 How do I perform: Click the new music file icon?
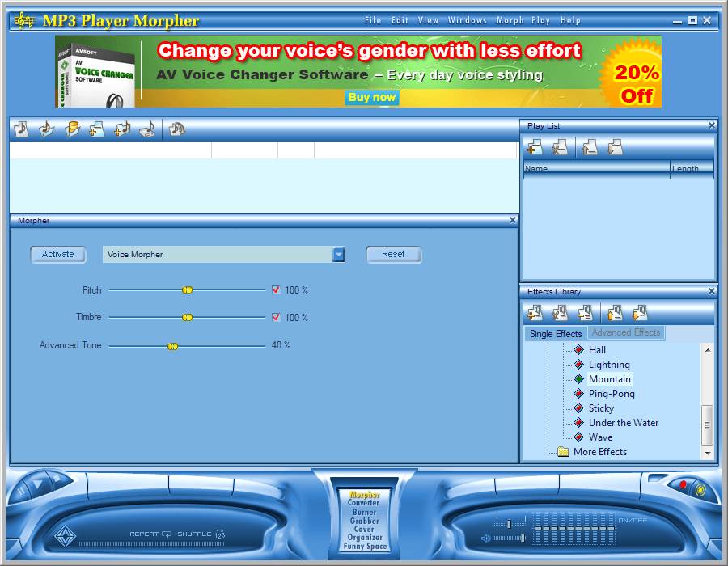click(x=21, y=129)
